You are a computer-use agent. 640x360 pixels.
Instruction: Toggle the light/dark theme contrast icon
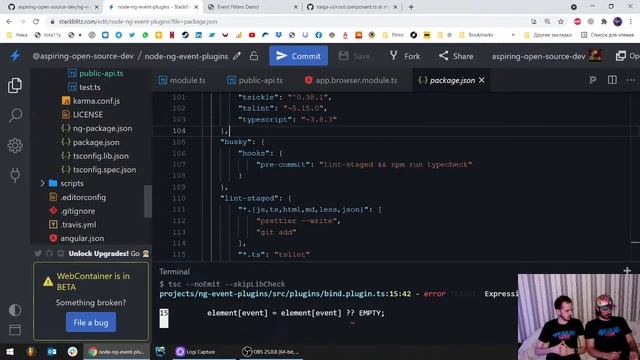click(15, 310)
